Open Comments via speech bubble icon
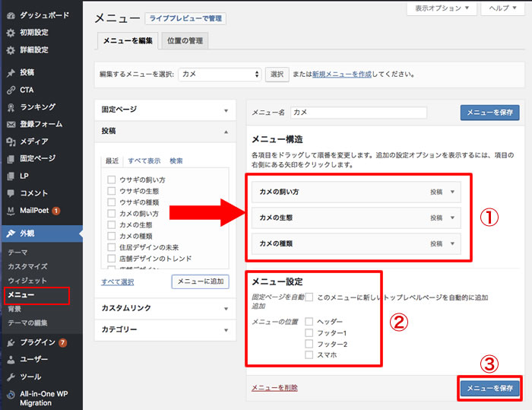The width and height of the screenshot is (532, 410). coord(11,192)
